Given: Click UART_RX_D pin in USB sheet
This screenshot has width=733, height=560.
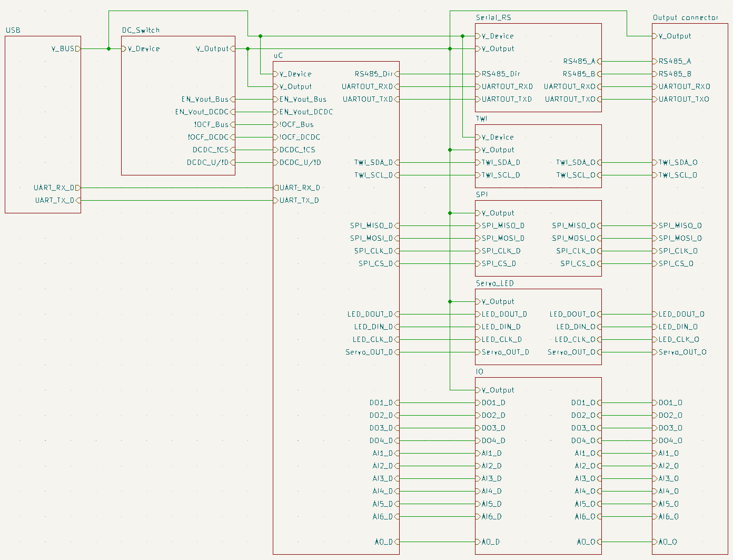Looking at the screenshot, I should point(57,188).
